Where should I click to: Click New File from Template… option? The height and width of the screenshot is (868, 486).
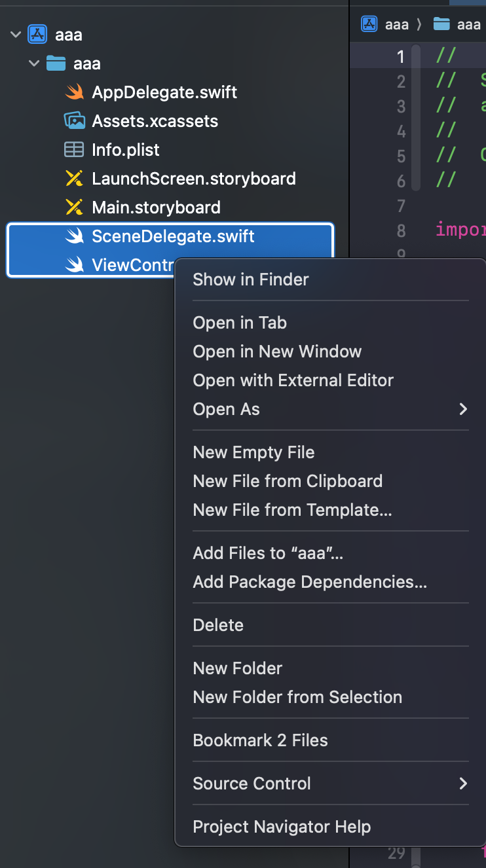coord(292,510)
